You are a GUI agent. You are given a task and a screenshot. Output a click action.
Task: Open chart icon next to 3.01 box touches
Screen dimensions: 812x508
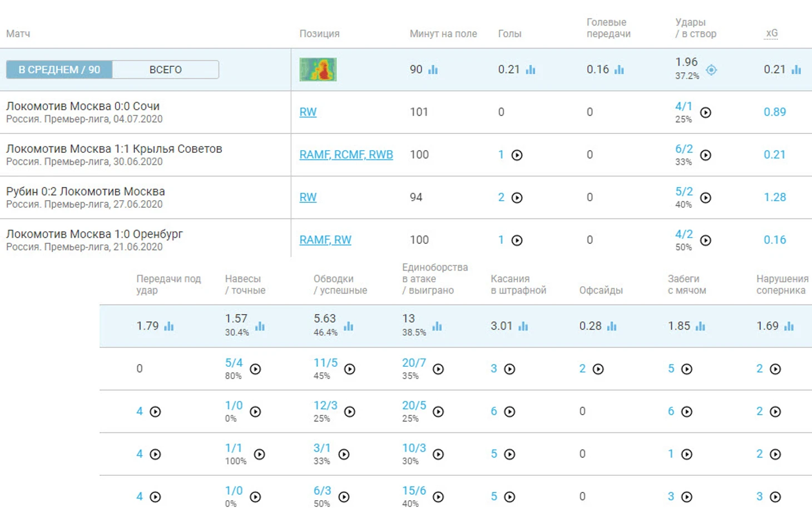[x=523, y=326]
